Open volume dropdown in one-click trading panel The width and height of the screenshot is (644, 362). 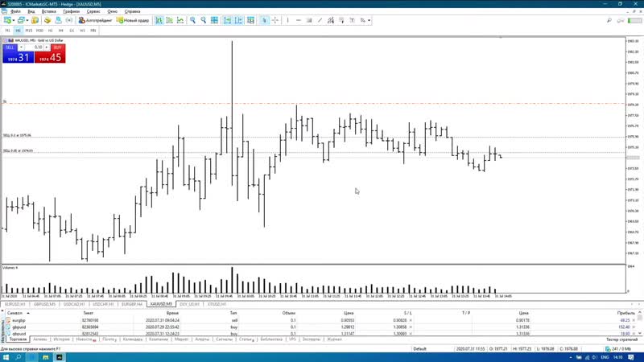47,47
